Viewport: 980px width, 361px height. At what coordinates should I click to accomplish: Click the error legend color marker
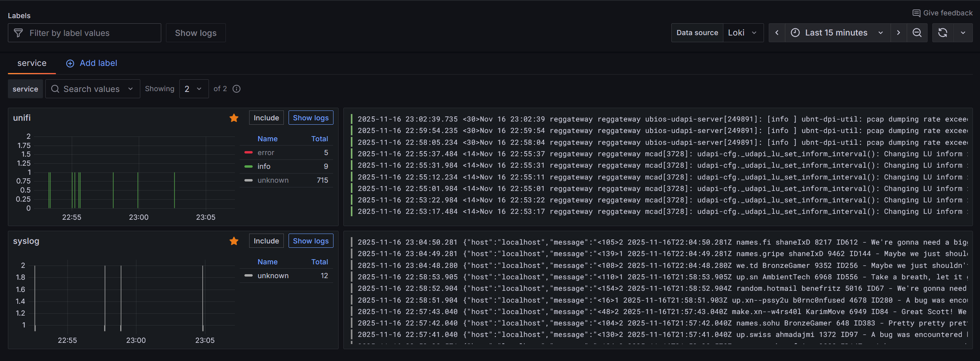coord(248,153)
